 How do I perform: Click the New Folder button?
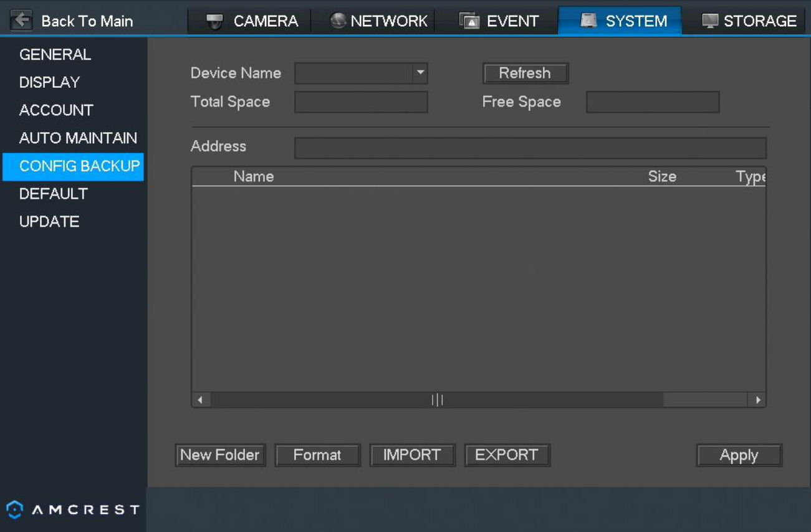coord(220,455)
